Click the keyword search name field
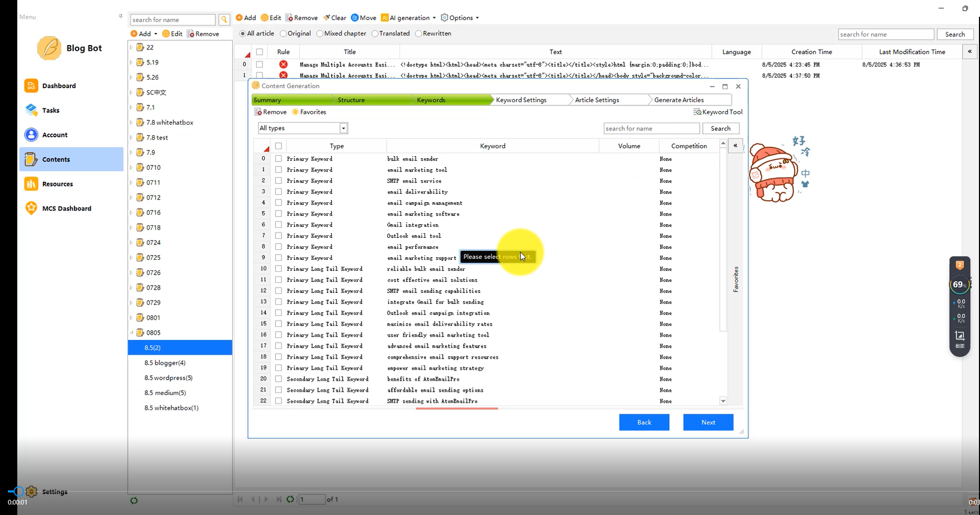980x515 pixels. 651,128
